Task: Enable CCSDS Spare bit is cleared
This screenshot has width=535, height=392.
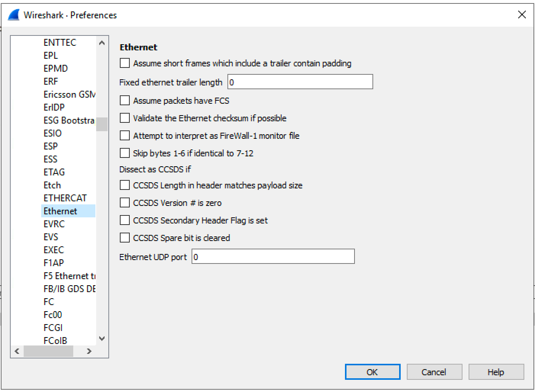Action: pos(124,238)
